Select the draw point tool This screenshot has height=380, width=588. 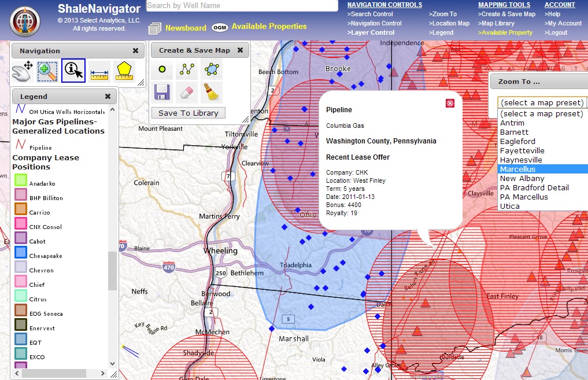[x=162, y=69]
